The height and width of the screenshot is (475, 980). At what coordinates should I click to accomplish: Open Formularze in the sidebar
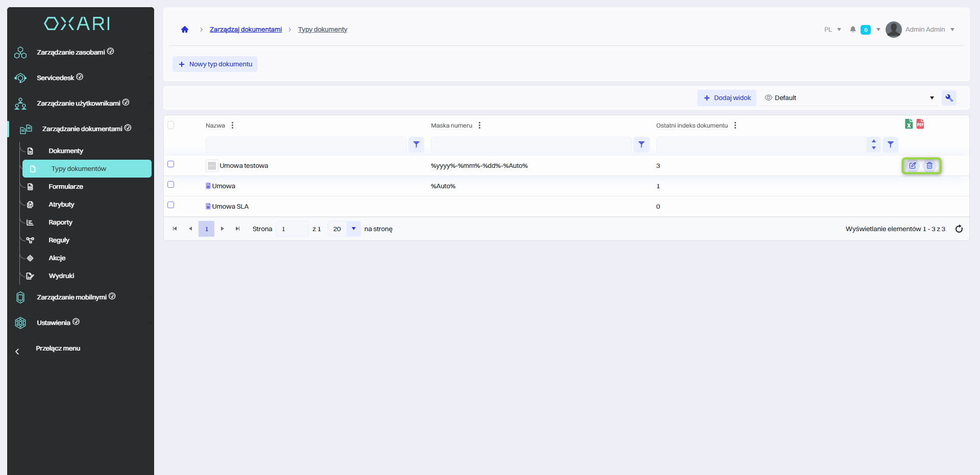(66, 187)
